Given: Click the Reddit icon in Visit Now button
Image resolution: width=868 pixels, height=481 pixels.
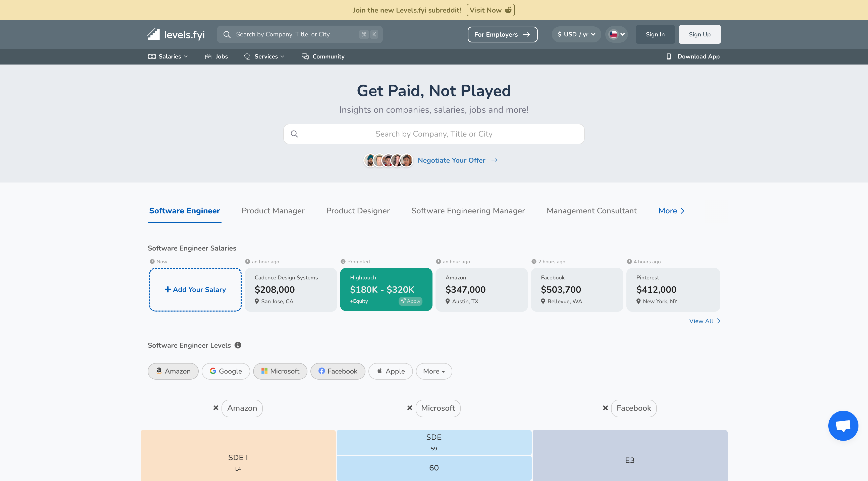Looking at the screenshot, I should tap(508, 10).
